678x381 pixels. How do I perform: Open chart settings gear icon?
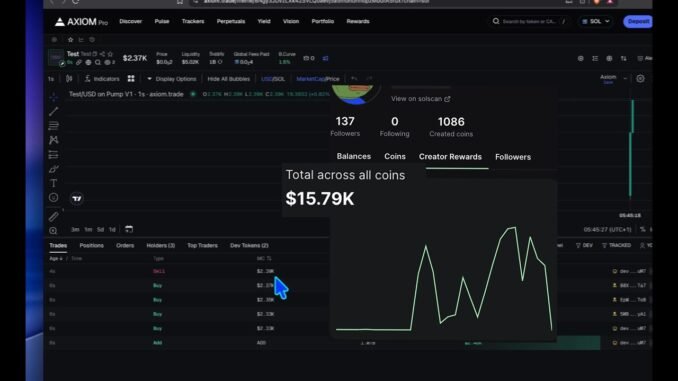pyautogui.click(x=640, y=79)
